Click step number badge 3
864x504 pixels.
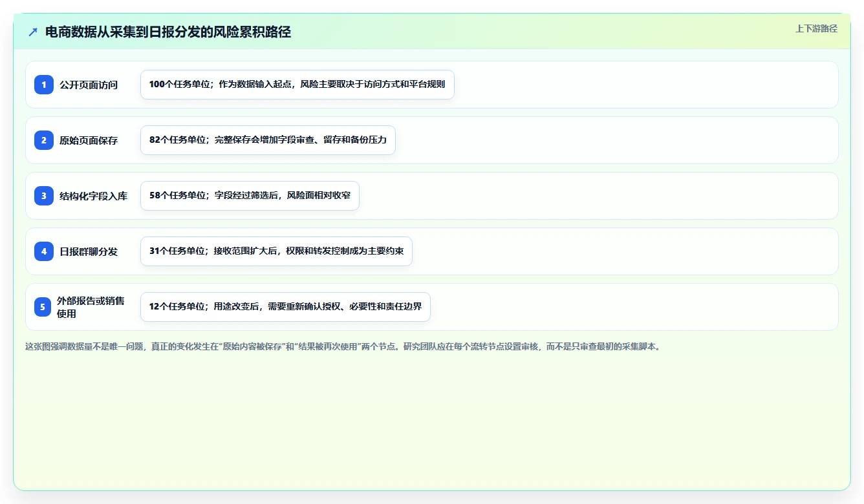pyautogui.click(x=44, y=196)
